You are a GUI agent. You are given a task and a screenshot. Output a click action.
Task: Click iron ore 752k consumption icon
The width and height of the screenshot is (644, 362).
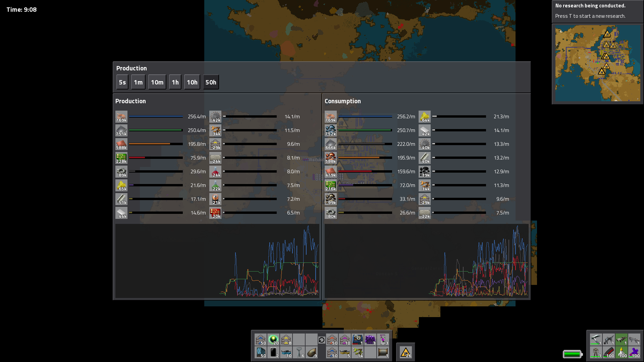tap(331, 130)
